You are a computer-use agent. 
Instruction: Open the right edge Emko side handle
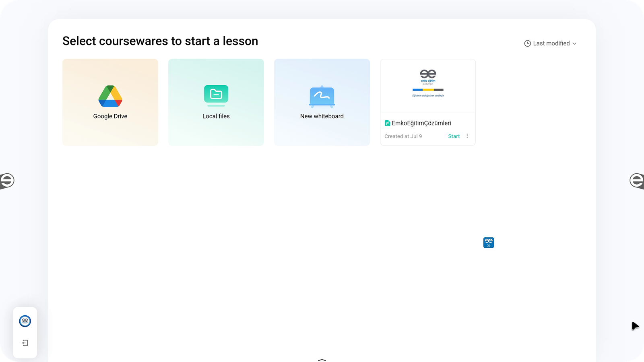pos(637,181)
